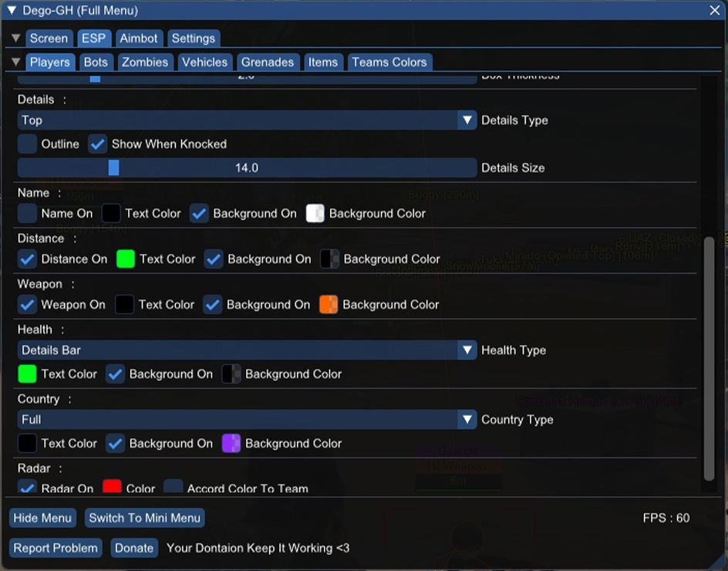
Task: Click the Hide Menu button
Action: click(42, 518)
